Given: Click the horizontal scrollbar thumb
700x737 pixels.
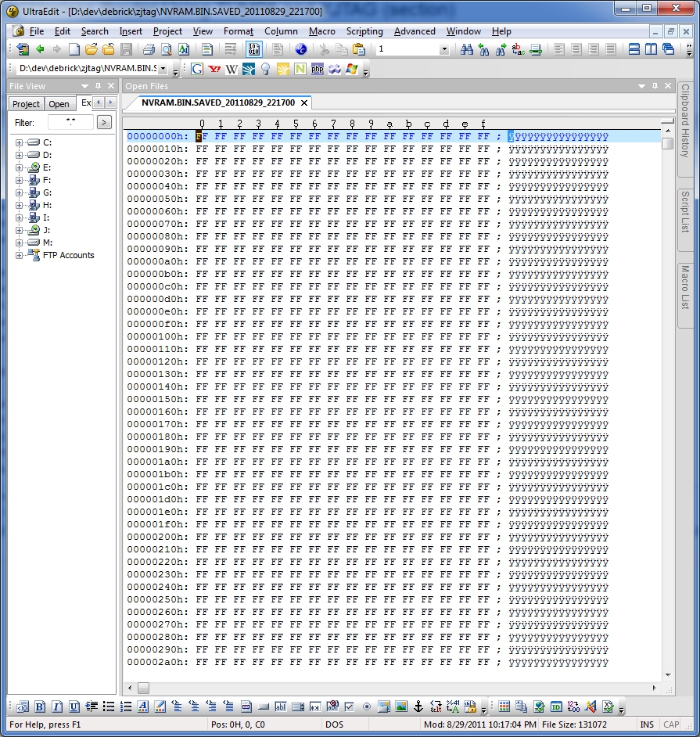Looking at the screenshot, I should tap(143, 688).
